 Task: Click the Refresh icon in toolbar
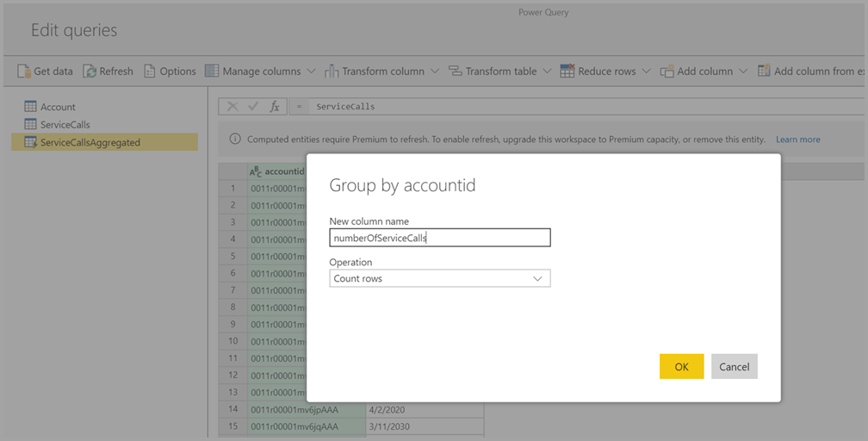(90, 71)
